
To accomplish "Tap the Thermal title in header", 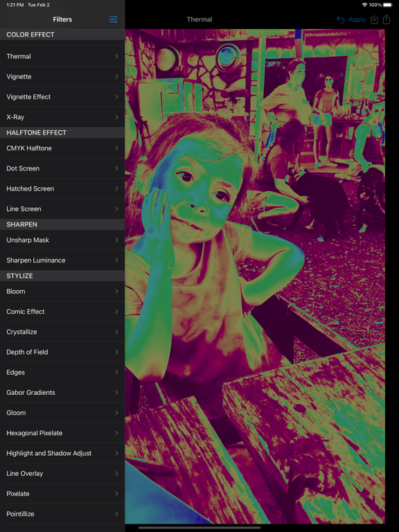I will [199, 19].
